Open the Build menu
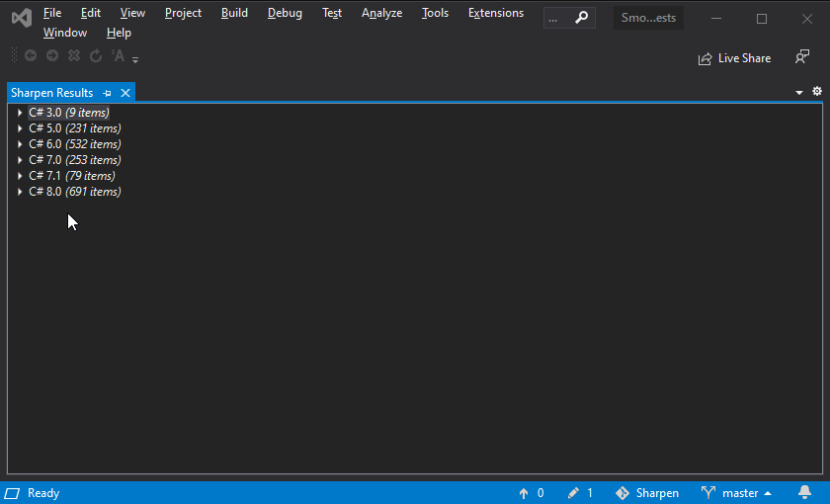 [x=234, y=13]
